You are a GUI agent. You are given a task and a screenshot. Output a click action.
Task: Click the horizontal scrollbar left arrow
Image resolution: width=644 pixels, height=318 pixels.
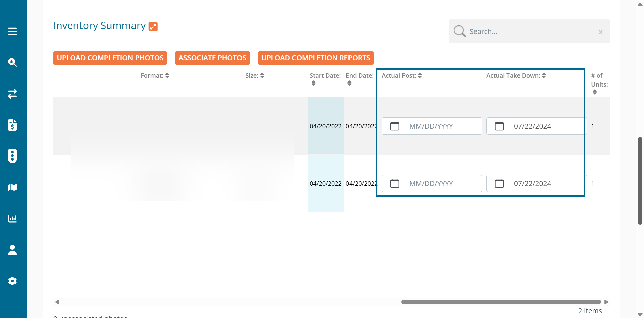click(57, 302)
